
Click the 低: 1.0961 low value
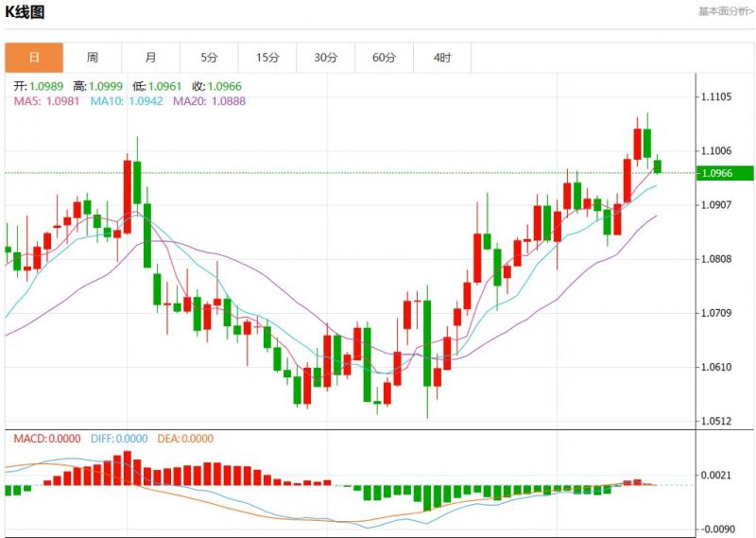tap(157, 86)
